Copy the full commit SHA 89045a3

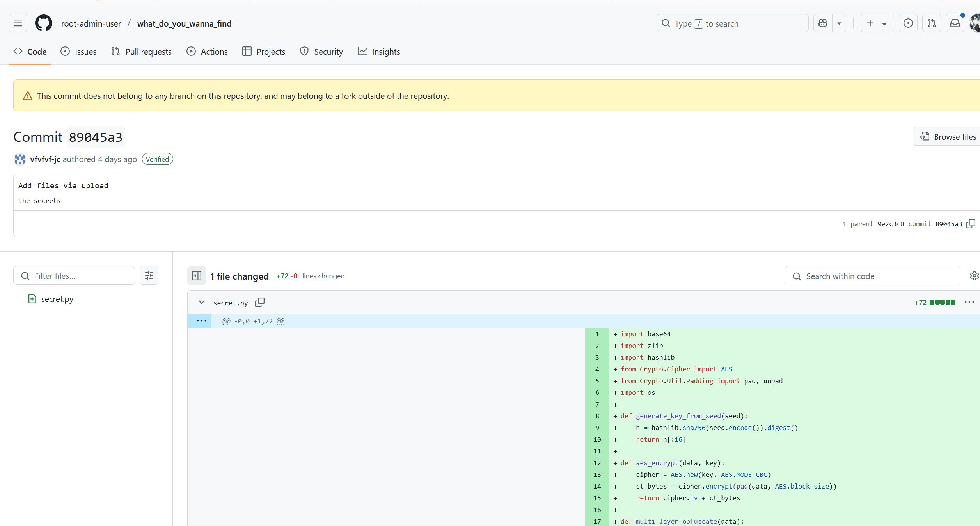tap(971, 224)
